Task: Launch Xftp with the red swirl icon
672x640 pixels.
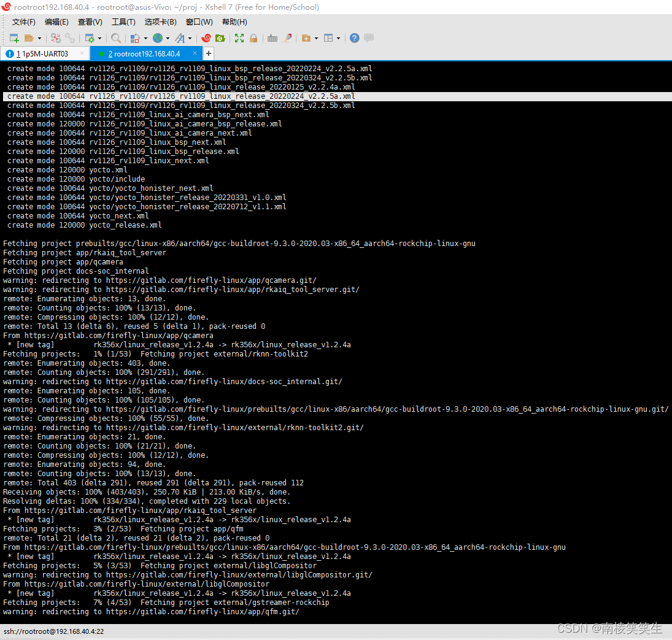Action: pyautogui.click(x=206, y=38)
